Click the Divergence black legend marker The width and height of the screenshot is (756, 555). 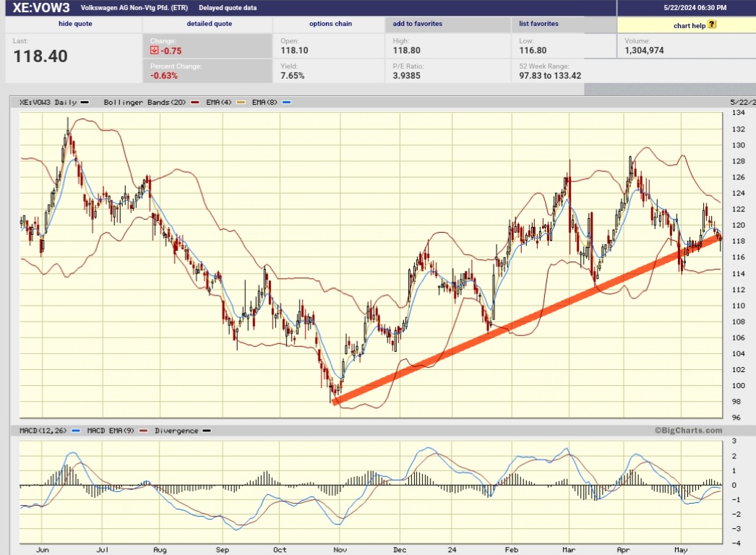[207, 430]
